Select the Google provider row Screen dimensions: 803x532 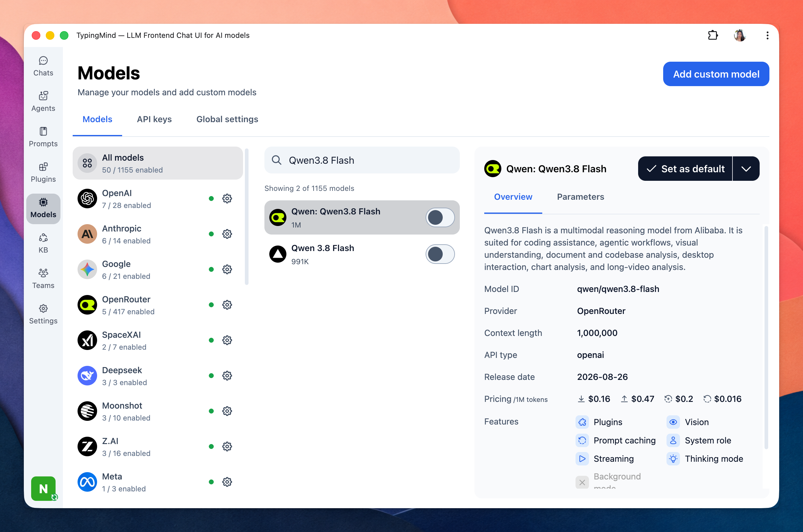click(x=158, y=269)
